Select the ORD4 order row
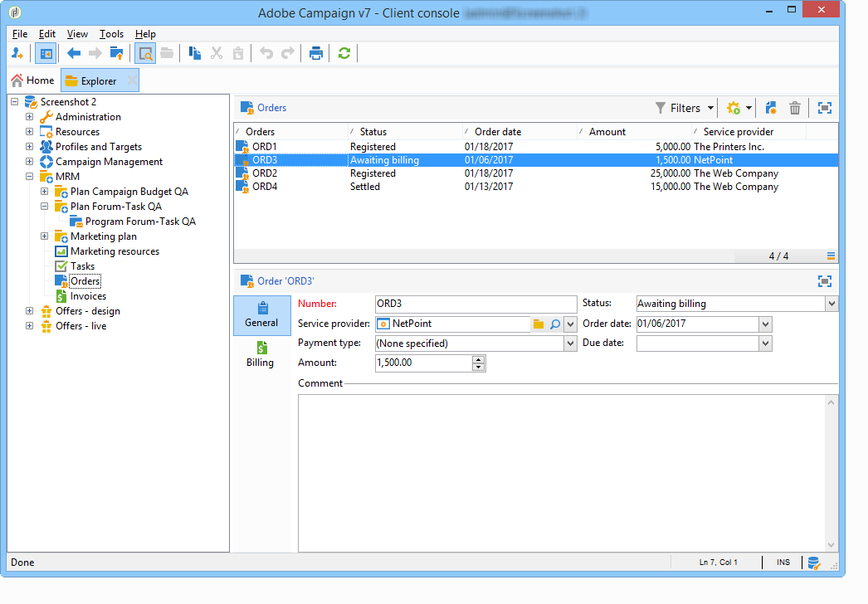 point(535,187)
